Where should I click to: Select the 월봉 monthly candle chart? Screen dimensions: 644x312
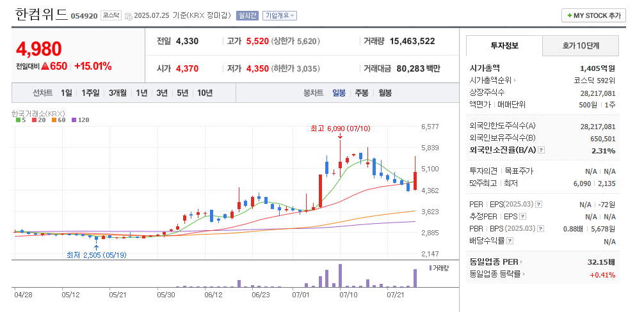[x=385, y=93]
